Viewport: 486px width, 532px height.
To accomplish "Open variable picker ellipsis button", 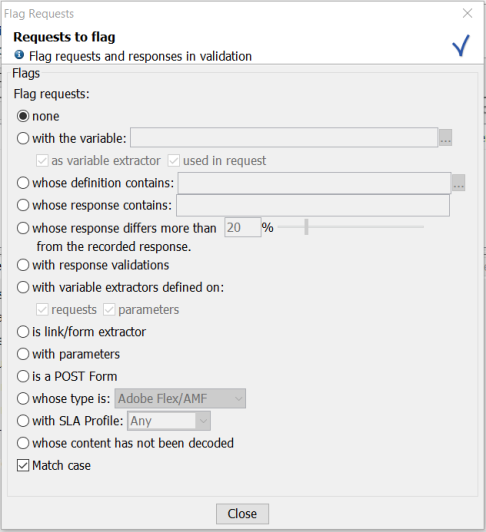I will [x=445, y=138].
